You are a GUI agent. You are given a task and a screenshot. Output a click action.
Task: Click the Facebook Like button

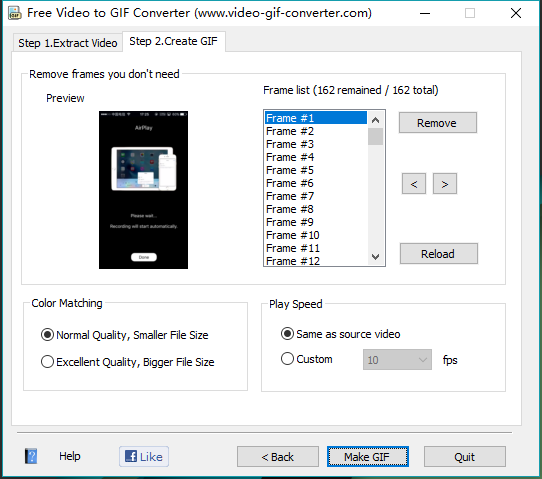tap(144, 457)
